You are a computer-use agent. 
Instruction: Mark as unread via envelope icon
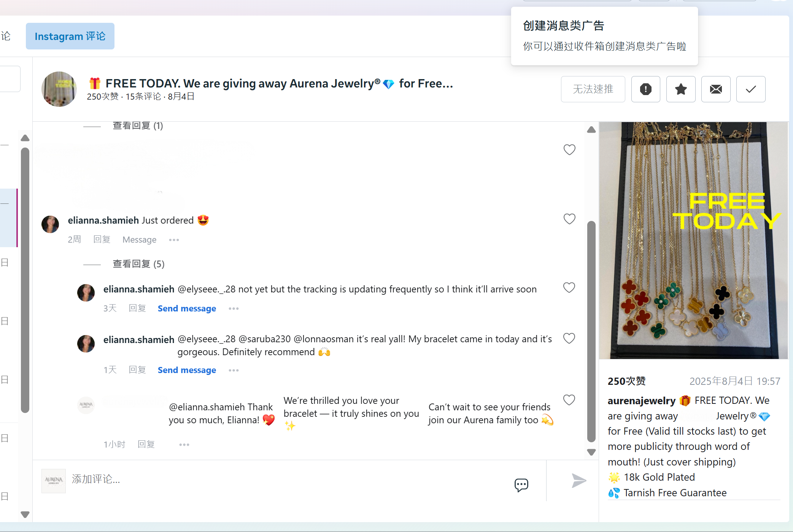pos(716,89)
